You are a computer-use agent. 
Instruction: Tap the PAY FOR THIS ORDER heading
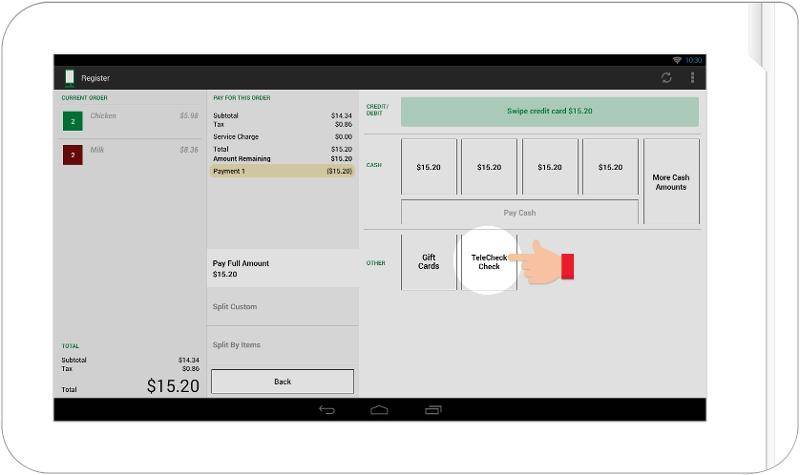[242, 97]
